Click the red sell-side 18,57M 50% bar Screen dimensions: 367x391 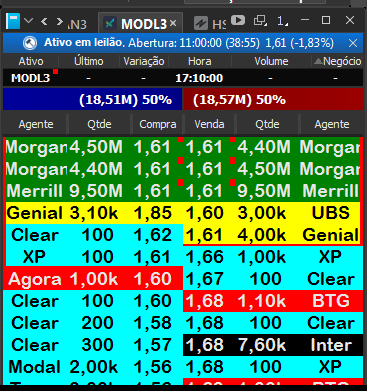pos(273,99)
